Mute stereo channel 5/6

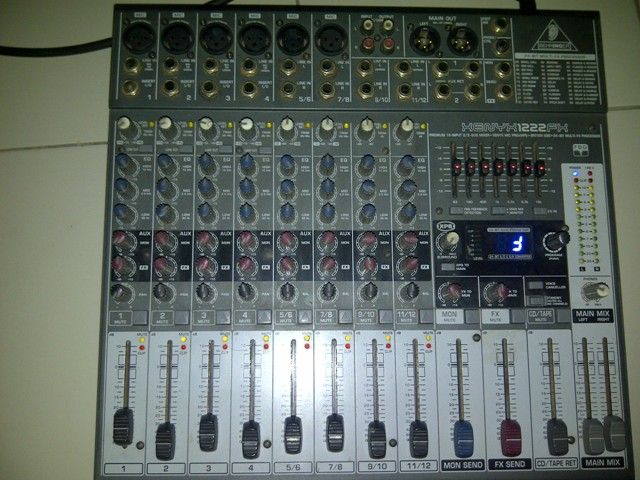pos(305,317)
